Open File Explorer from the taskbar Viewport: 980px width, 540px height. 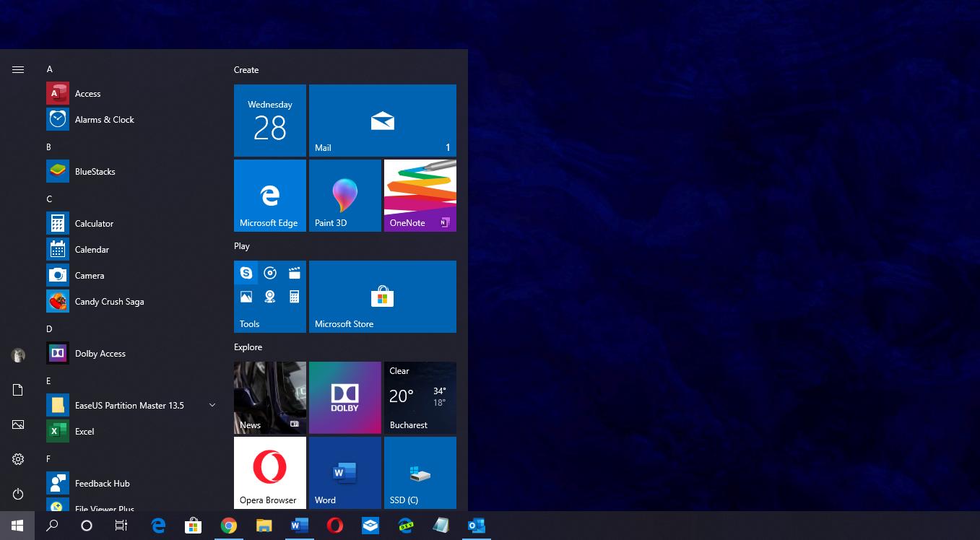pyautogui.click(x=264, y=526)
